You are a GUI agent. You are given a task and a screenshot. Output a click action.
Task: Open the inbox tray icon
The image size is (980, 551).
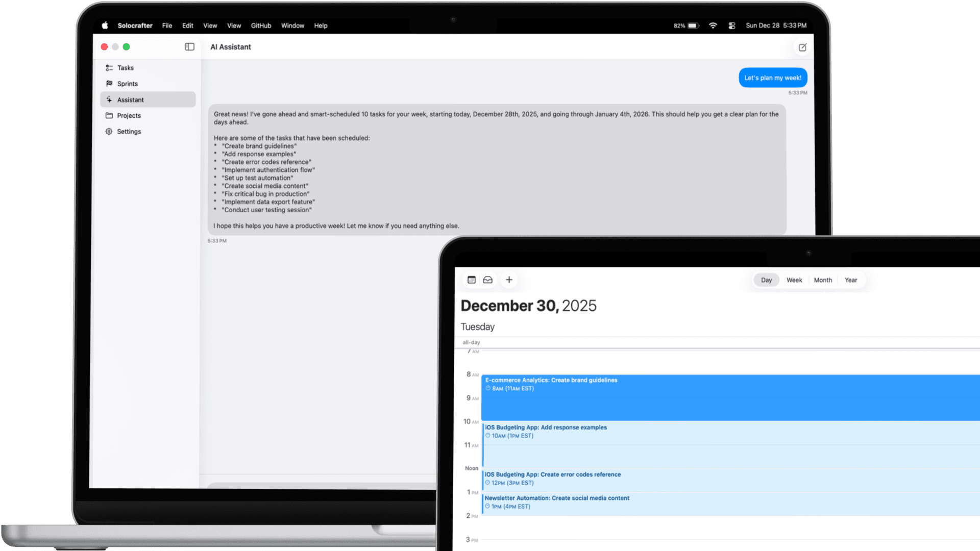(x=488, y=280)
